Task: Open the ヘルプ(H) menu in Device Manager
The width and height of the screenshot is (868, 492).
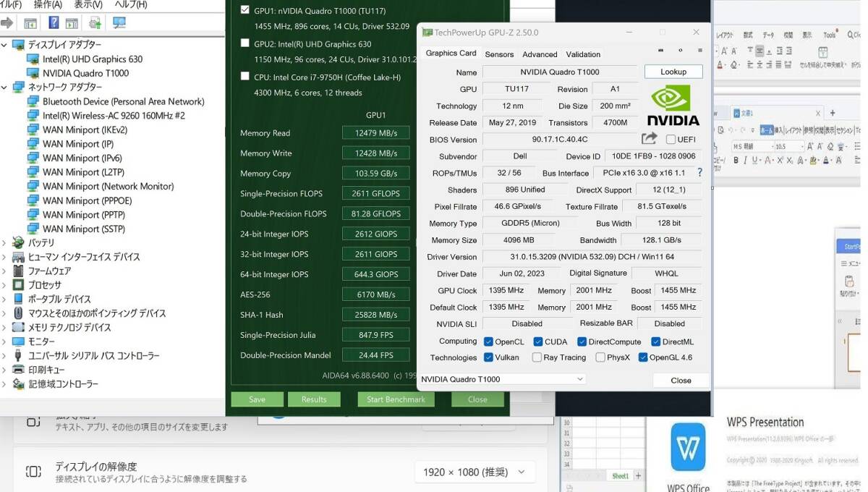Action: pyautogui.click(x=132, y=4)
